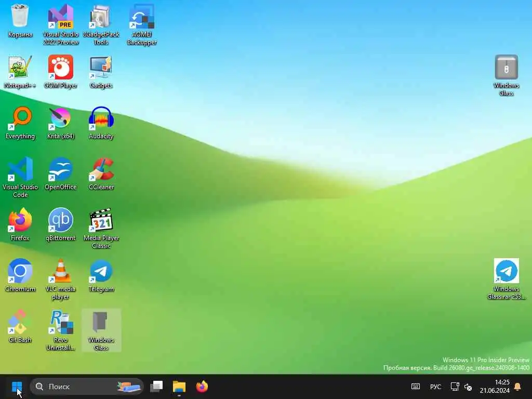Launch Firefox from the taskbar
Image resolution: width=532 pixels, height=399 pixels.
(x=202, y=387)
